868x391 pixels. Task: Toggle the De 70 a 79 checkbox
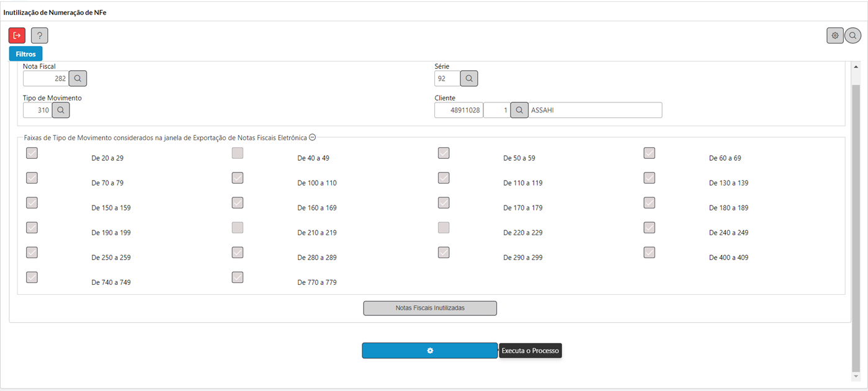click(x=32, y=178)
